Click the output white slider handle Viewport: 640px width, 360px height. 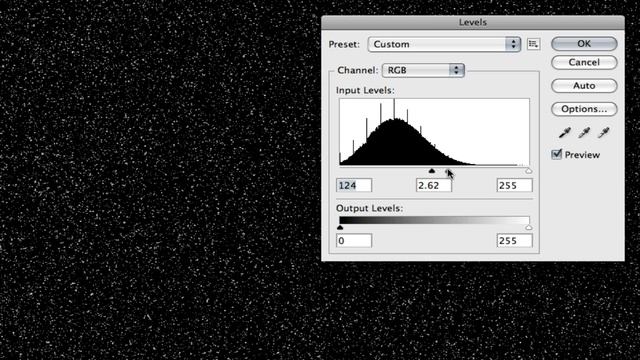point(529,227)
